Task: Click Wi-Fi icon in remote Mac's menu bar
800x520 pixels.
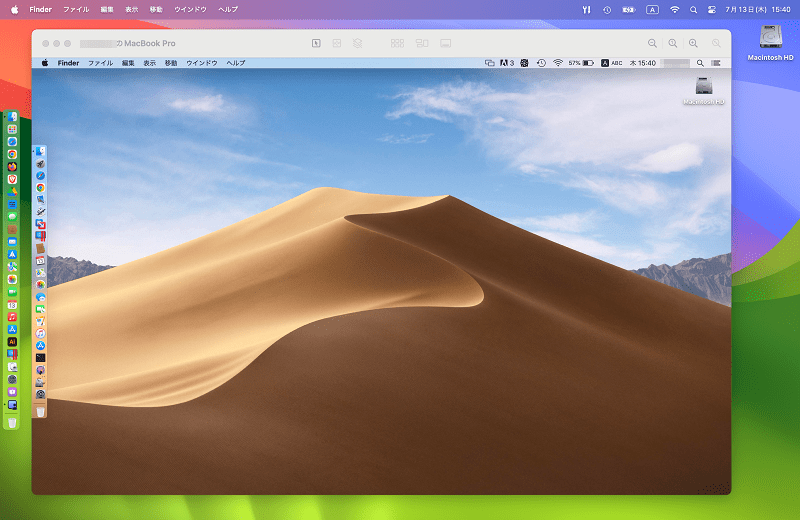Action: coord(558,63)
